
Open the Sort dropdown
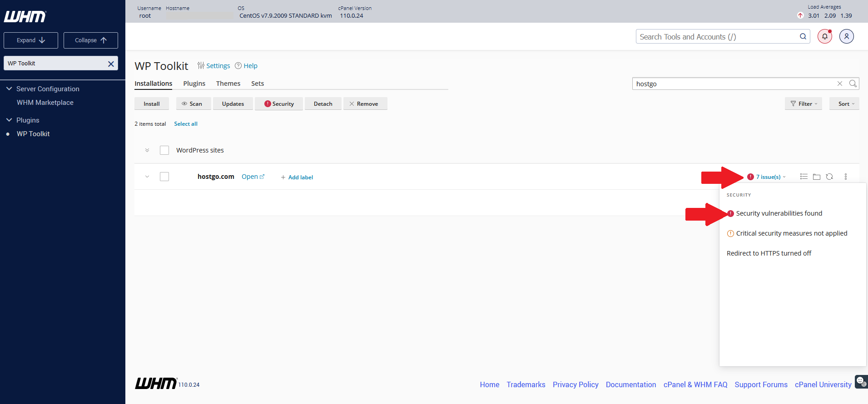pos(844,103)
